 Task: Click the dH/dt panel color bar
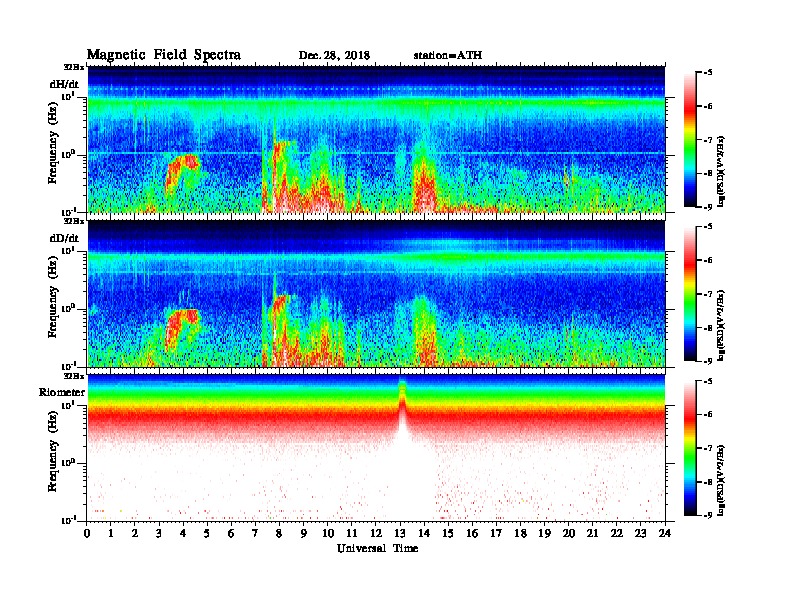(x=690, y=139)
